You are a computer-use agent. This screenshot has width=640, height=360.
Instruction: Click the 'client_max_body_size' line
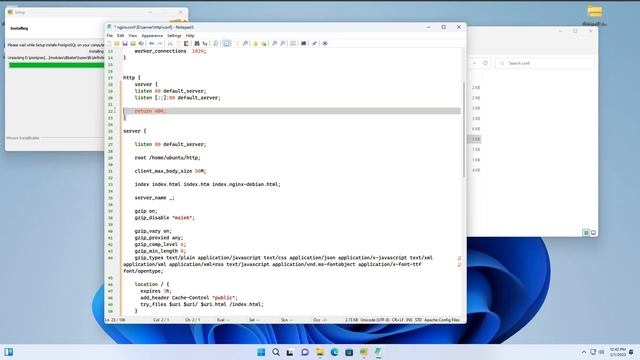tap(170, 171)
